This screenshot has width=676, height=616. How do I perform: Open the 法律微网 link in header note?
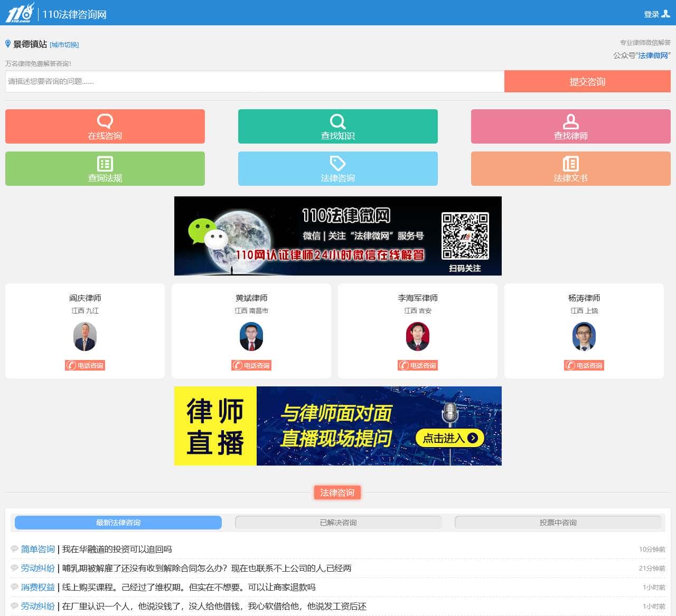point(653,55)
